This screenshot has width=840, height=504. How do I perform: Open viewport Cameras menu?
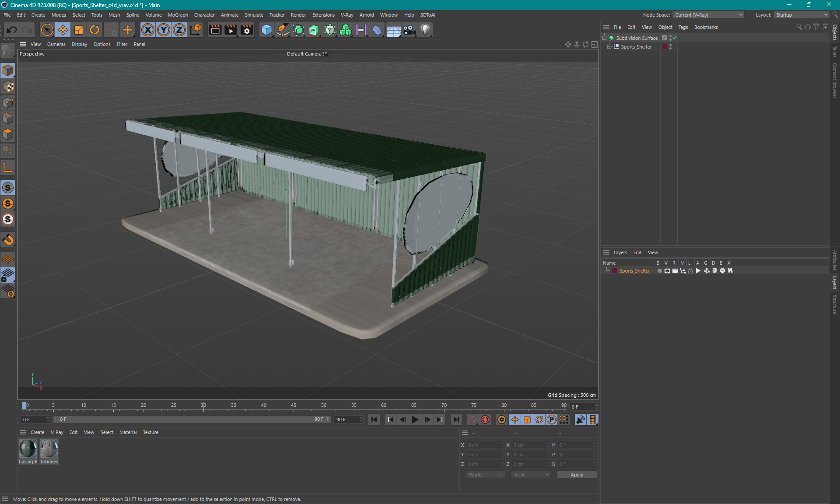click(x=56, y=44)
